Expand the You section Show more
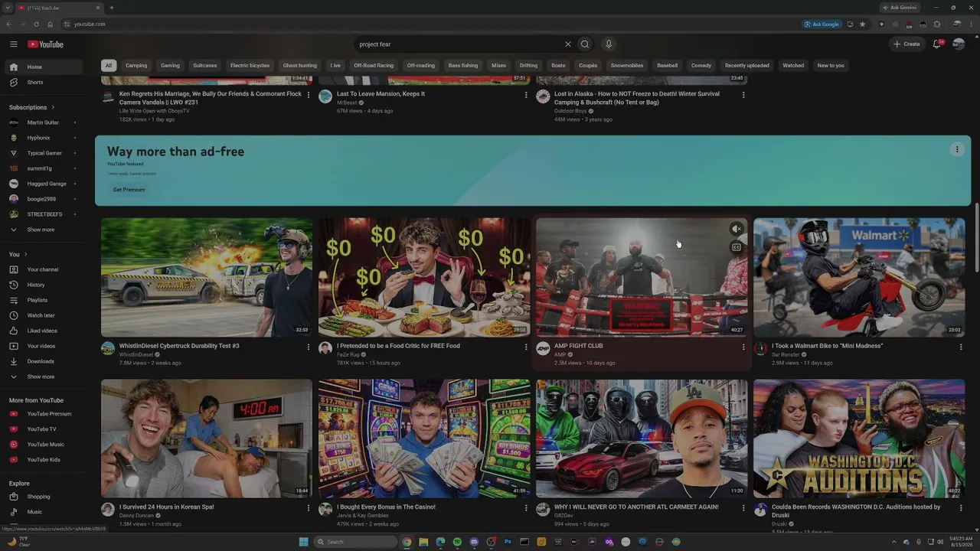Viewport: 980px width, 551px height. 46,377
